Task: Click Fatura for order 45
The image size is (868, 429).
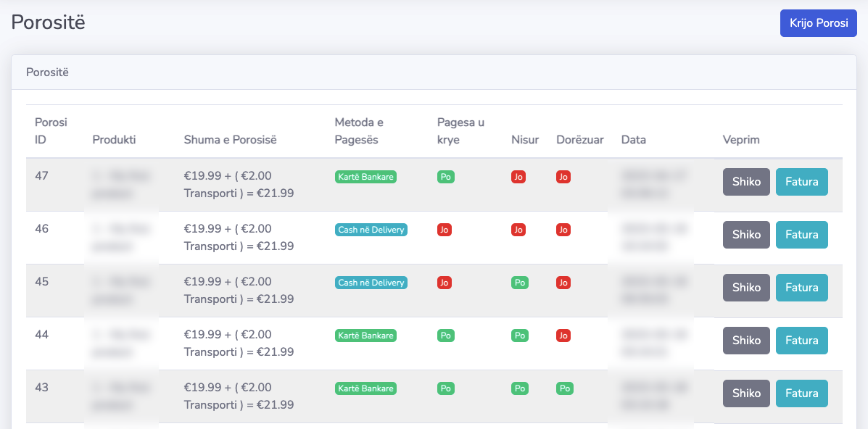Action: tap(801, 288)
